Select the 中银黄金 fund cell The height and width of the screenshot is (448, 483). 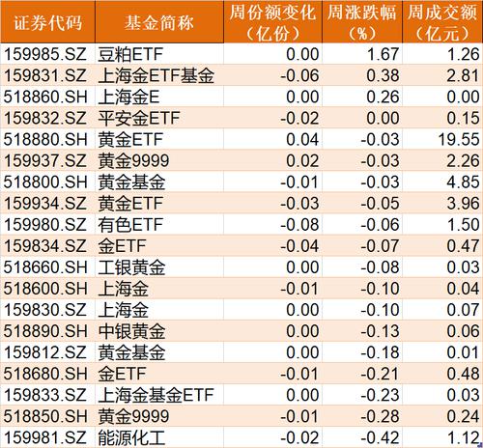[159, 331]
